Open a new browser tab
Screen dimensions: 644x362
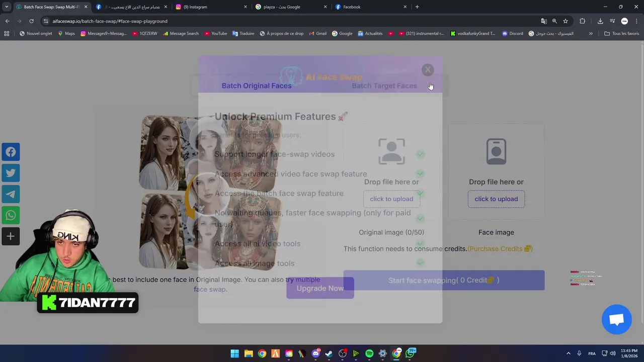pos(417,7)
